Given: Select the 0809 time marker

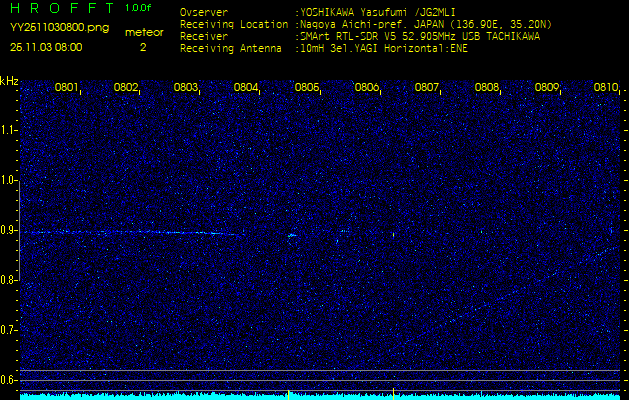Looking at the screenshot, I should (x=547, y=88).
